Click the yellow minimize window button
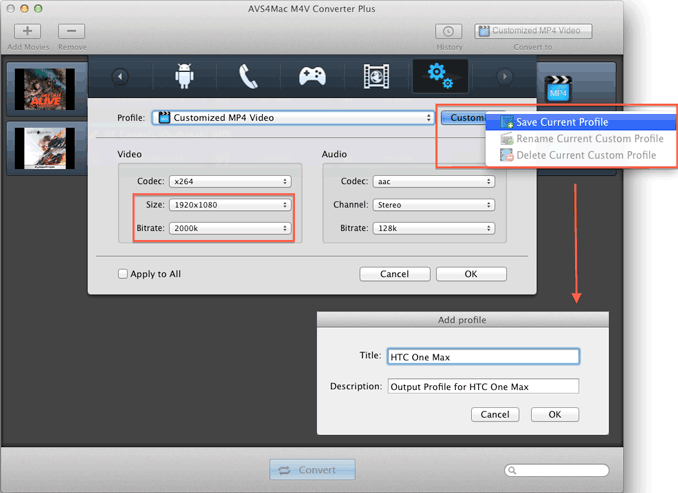The width and height of the screenshot is (678, 493). 25,8
